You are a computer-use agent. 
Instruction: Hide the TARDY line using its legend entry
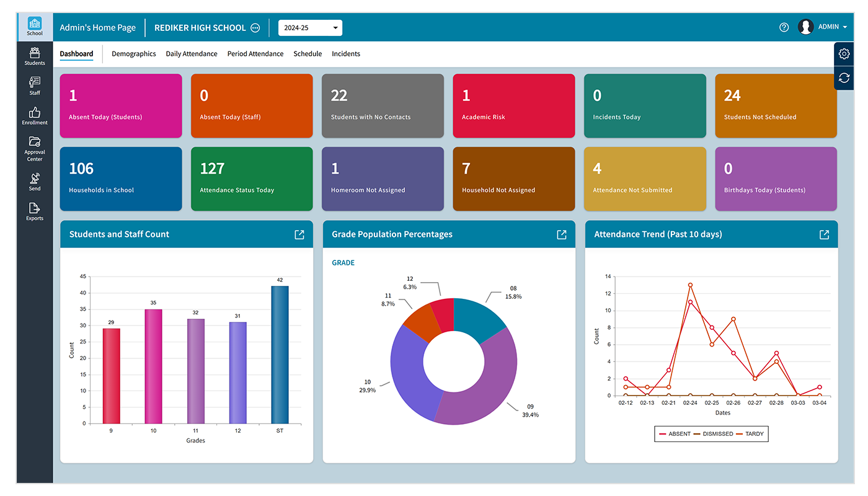[x=755, y=433]
